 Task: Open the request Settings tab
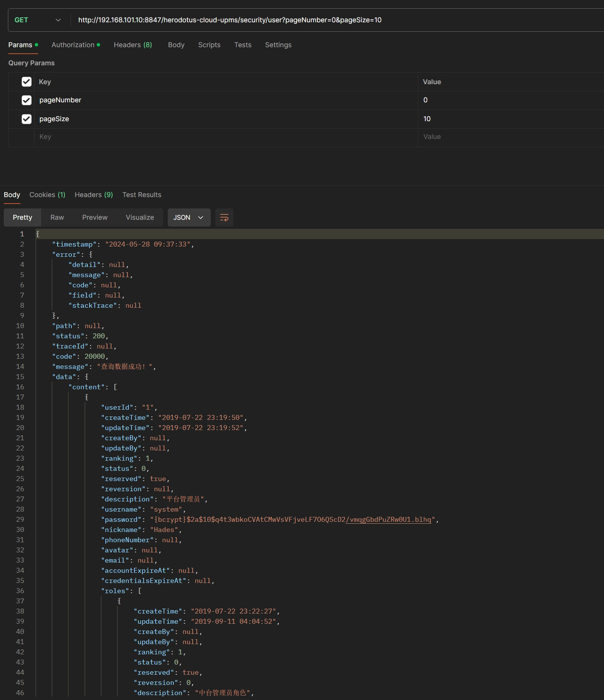point(278,45)
